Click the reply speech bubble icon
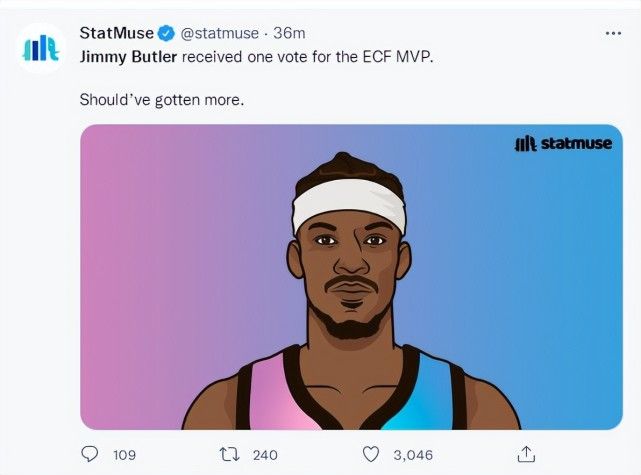The image size is (641, 475). 91,454
